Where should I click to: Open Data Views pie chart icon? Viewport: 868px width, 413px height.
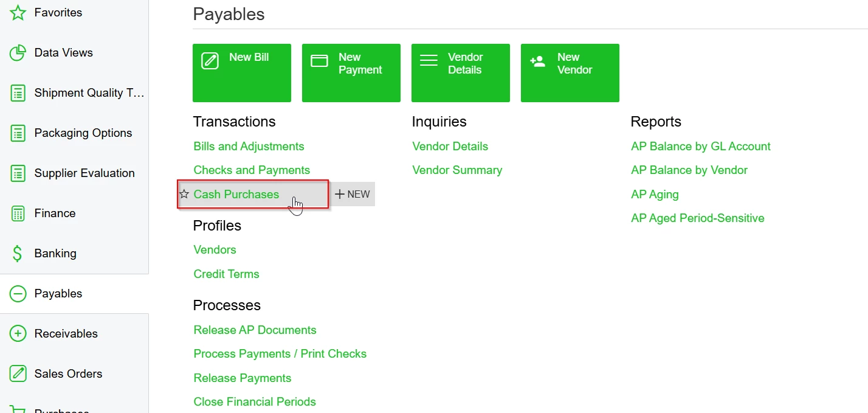18,53
